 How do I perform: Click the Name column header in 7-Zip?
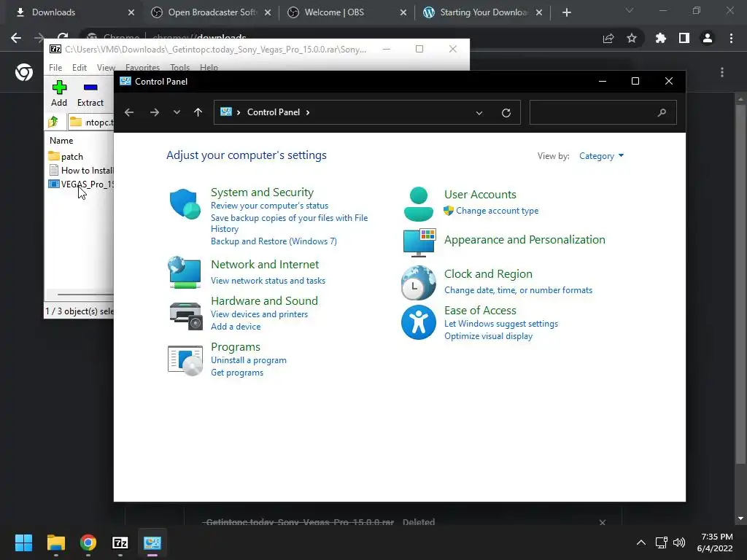coord(61,141)
